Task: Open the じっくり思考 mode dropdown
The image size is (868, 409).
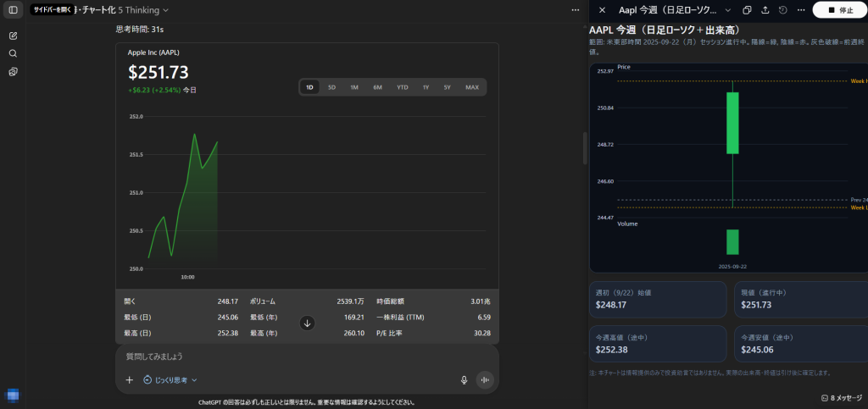Action: point(170,380)
